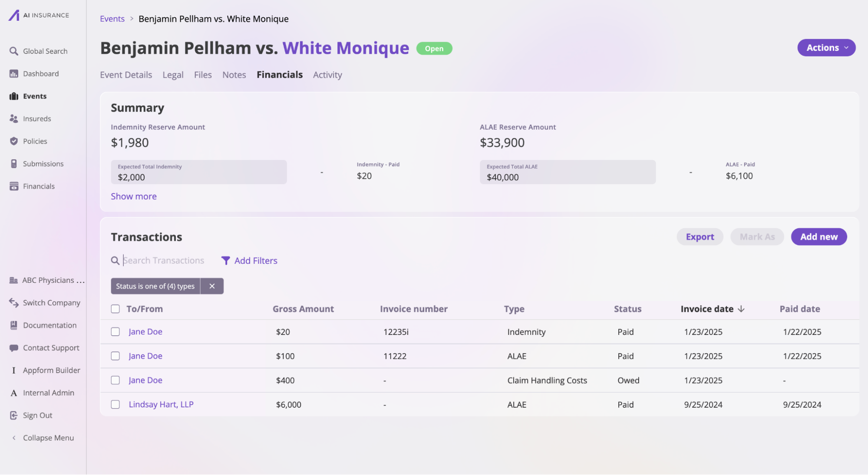The width and height of the screenshot is (868, 475).
Task: Click the Internal Admin icon
Action: 14,393
